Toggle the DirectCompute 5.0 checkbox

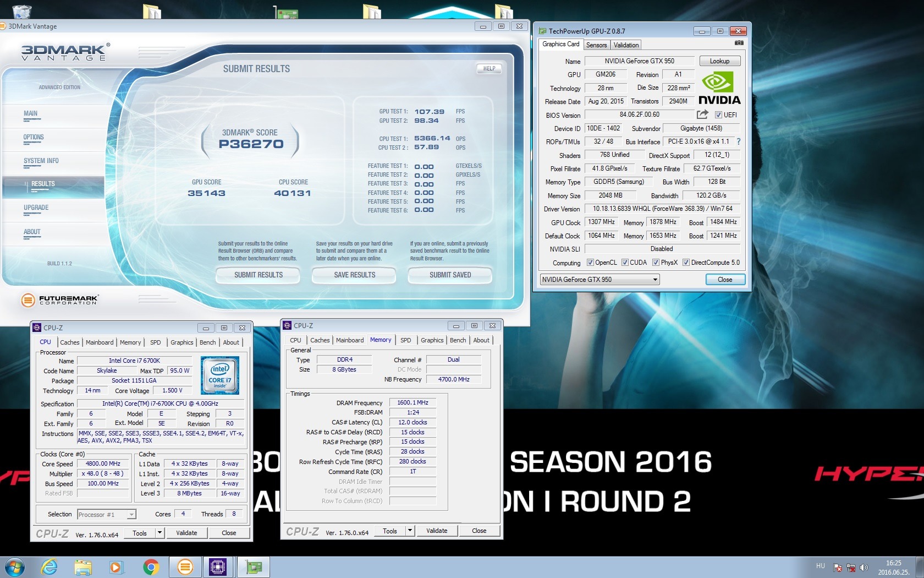(x=686, y=263)
